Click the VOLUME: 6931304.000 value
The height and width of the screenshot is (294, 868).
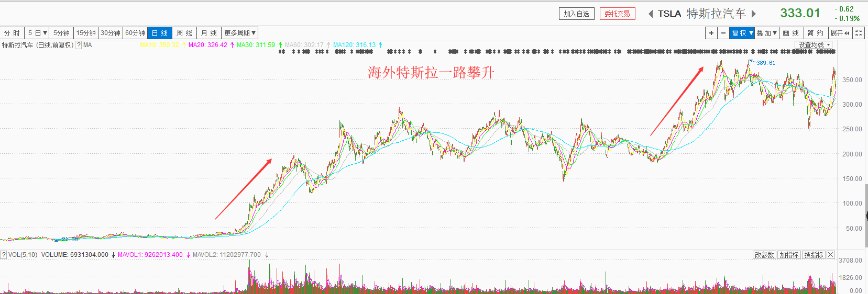[x=75, y=255]
